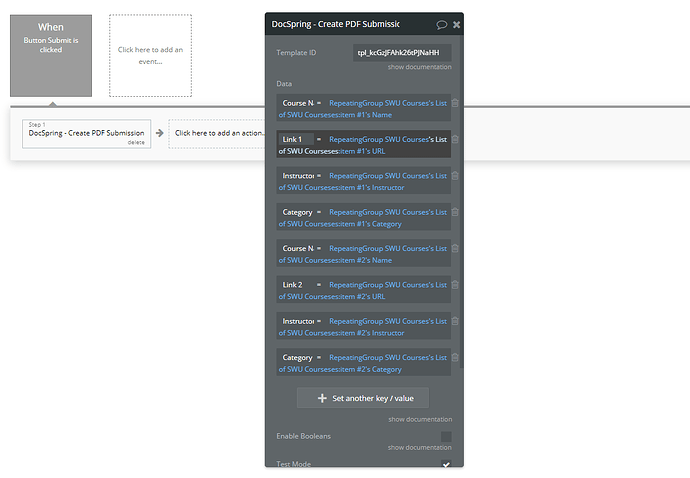Show documentation under Template ID
690x478 pixels.
[x=419, y=67]
